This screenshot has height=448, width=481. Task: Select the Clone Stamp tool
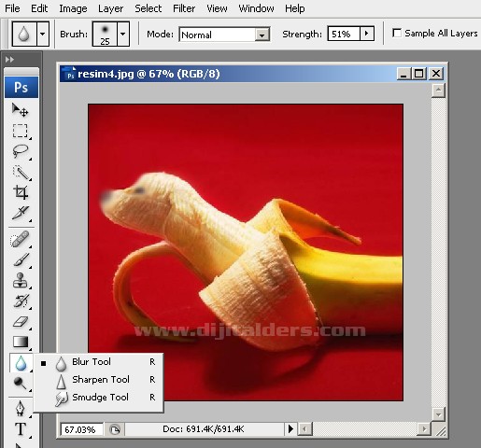pyautogui.click(x=21, y=280)
